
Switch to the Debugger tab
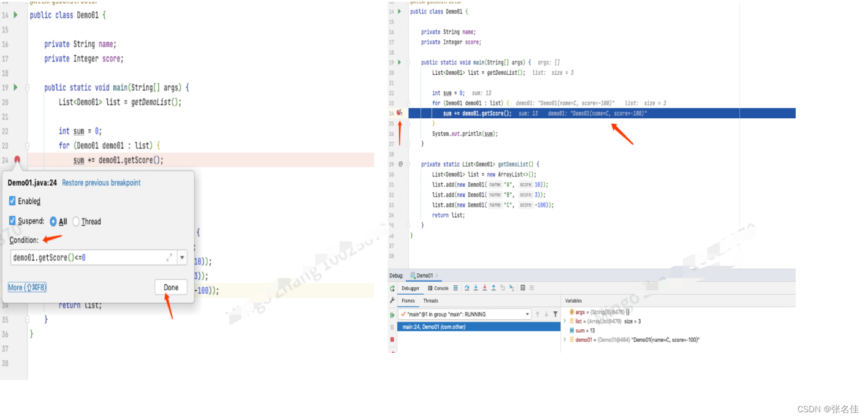point(411,288)
